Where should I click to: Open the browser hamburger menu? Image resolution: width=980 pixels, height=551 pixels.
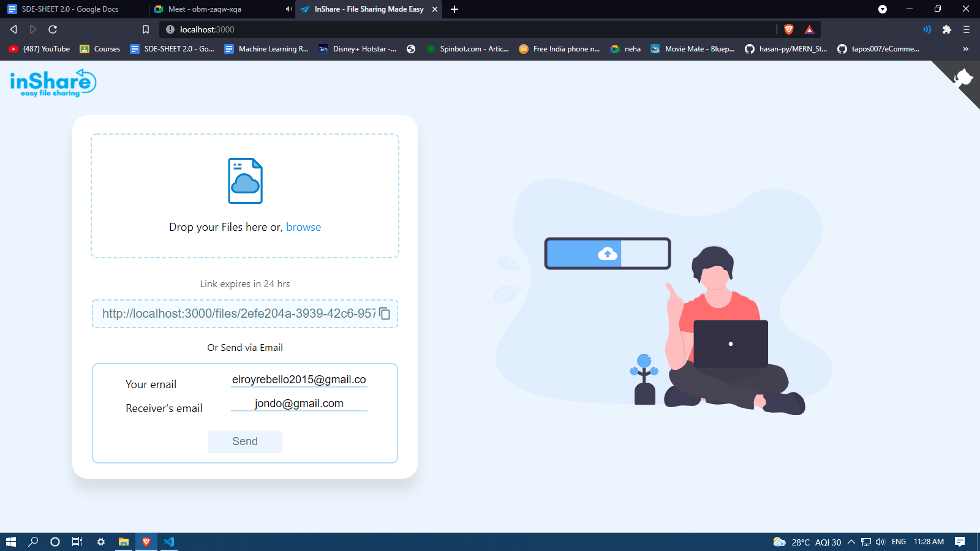point(967,29)
